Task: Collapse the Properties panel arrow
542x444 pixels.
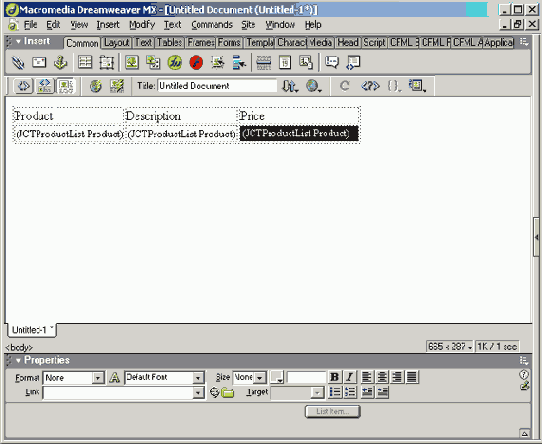Action: 18,361
